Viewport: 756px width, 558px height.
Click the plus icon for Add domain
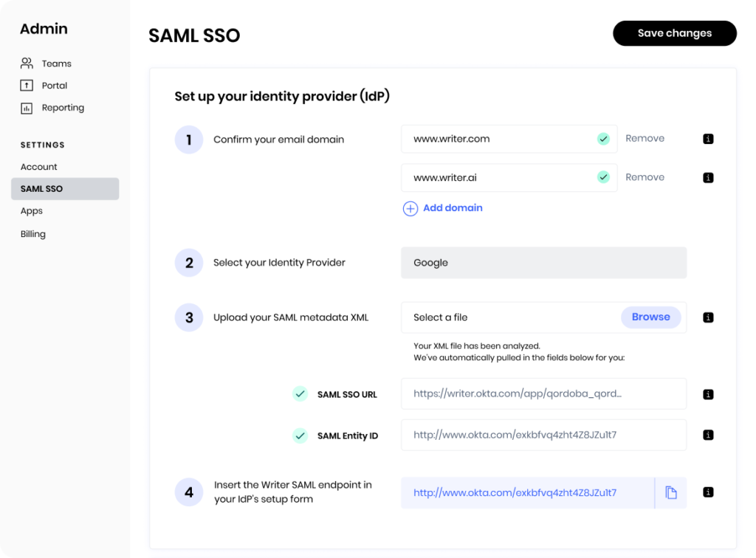[410, 209]
